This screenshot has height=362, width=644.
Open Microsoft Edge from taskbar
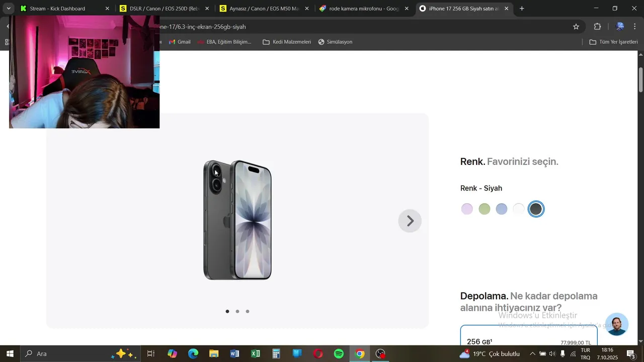193,354
